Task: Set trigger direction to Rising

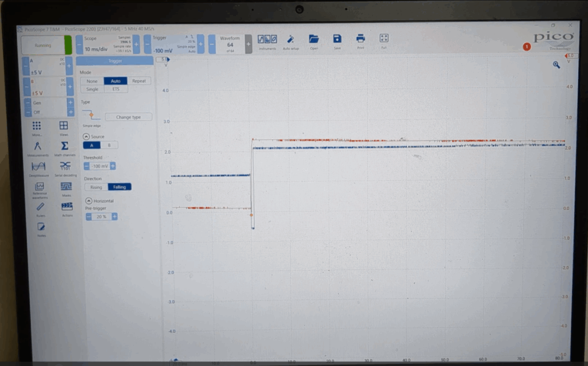Action: point(96,186)
